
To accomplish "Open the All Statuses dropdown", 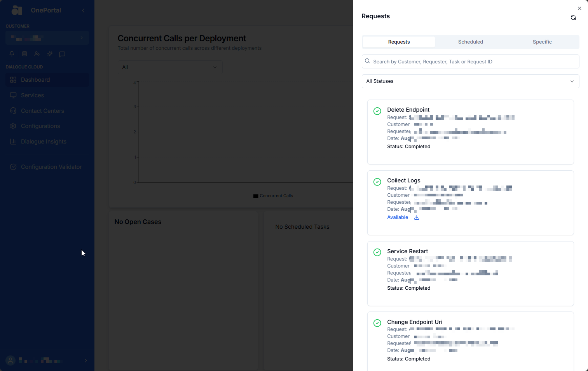I will point(470,81).
